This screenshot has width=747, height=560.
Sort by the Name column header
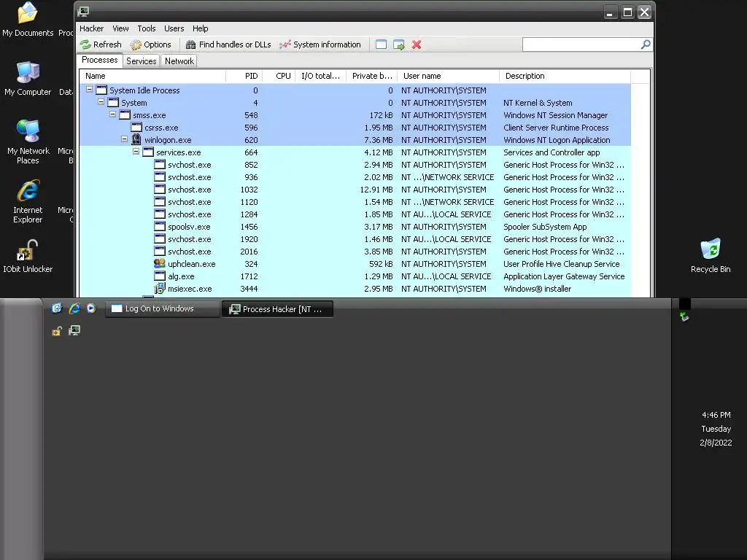tap(152, 76)
